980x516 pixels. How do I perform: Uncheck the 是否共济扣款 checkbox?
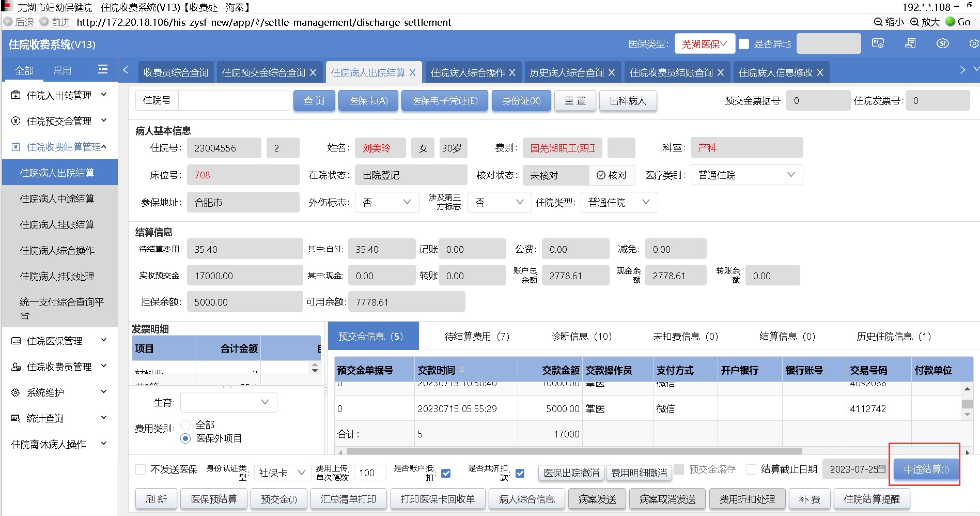[520, 473]
